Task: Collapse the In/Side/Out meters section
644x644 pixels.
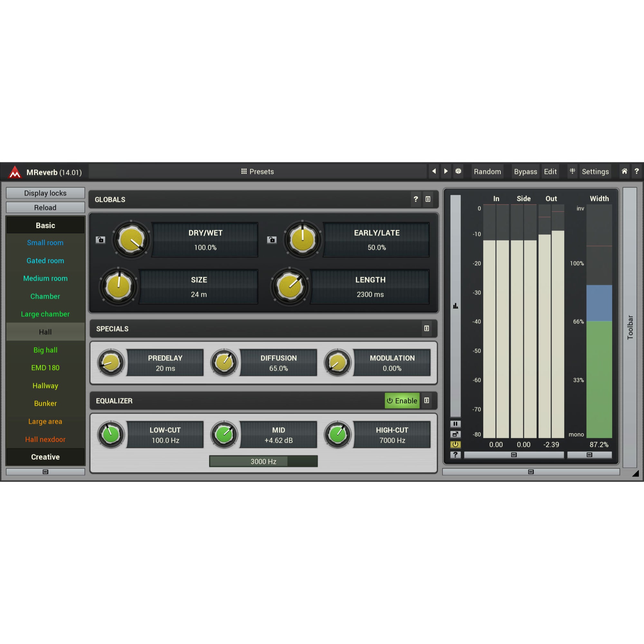Action: tap(514, 455)
